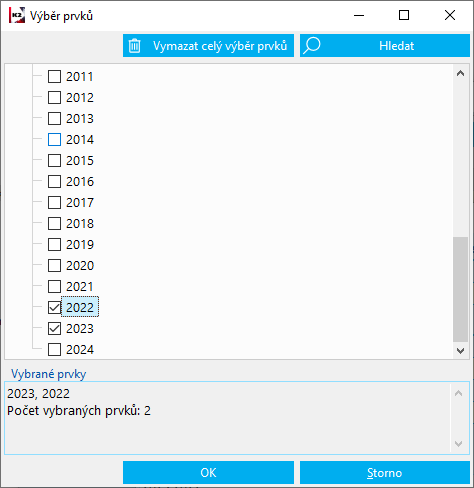The width and height of the screenshot is (474, 488).
Task: Uncheck the 2022 checkbox
Action: [54, 307]
